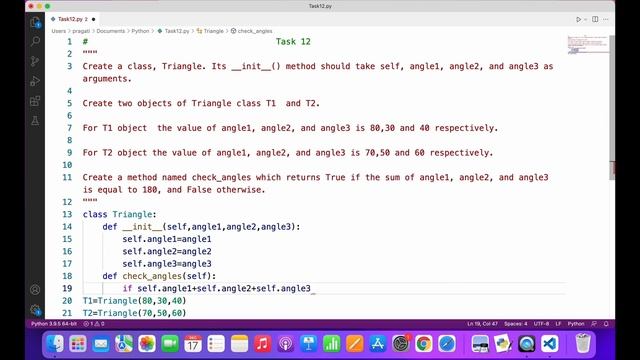
Task: Change indentation via Spaces: 4
Action: coord(516,324)
